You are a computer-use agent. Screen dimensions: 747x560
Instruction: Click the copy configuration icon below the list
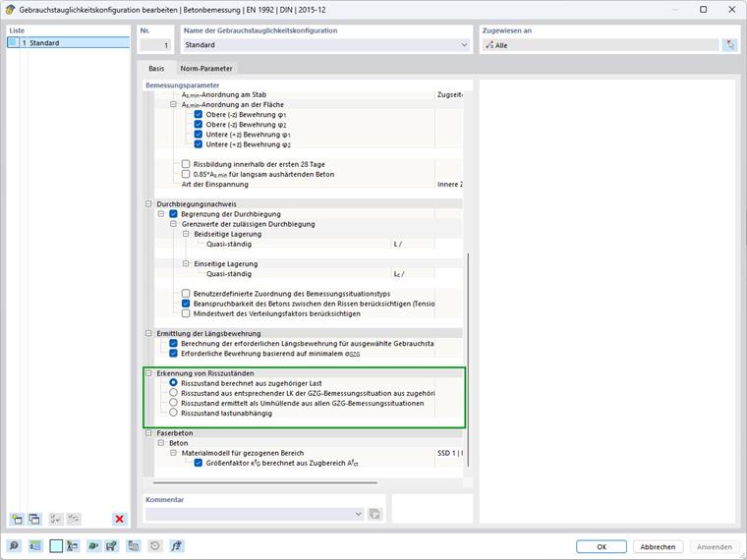coord(34,519)
